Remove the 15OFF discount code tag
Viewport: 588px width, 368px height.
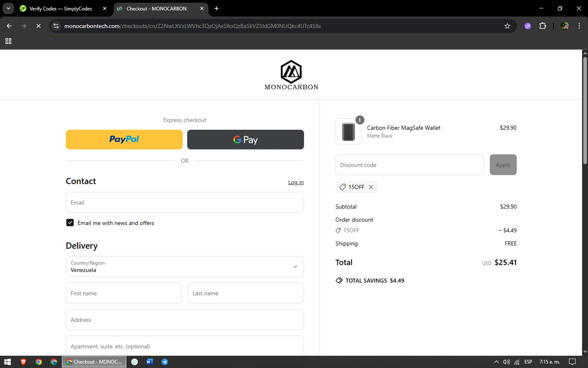(371, 187)
